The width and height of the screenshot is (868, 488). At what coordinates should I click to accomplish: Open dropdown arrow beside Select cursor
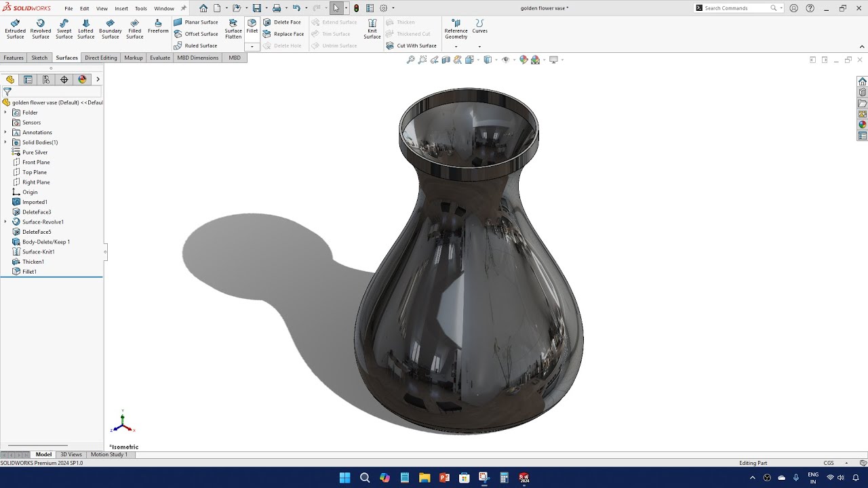click(x=346, y=8)
